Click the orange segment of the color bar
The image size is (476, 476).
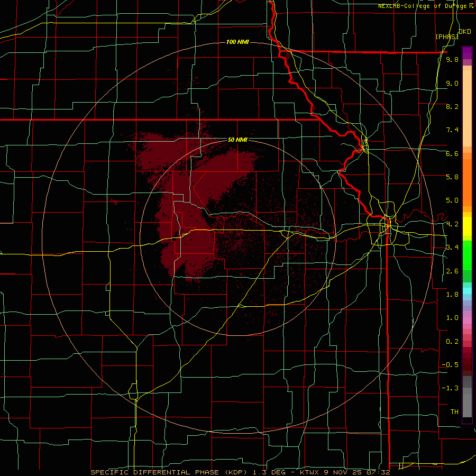(467, 182)
